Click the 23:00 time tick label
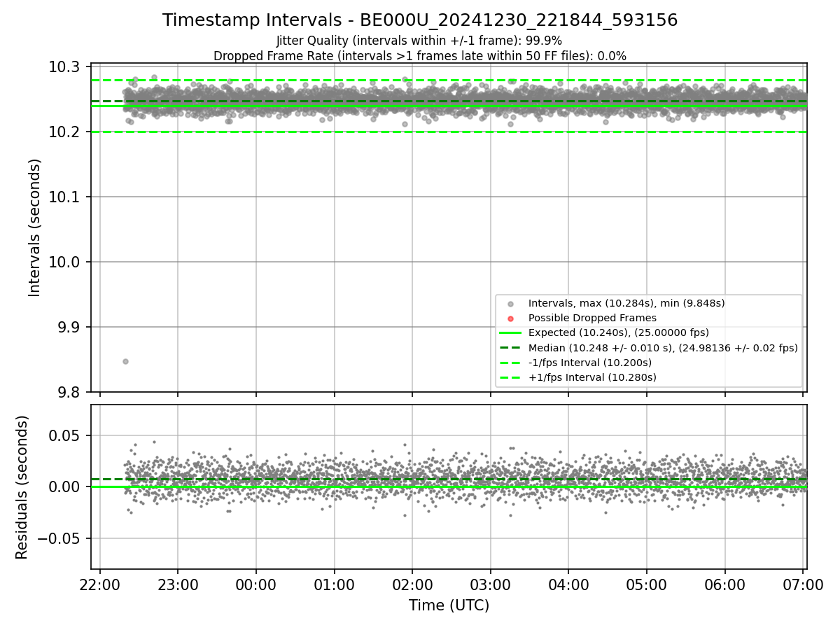Viewport: 840px width, 630px height. (x=178, y=584)
